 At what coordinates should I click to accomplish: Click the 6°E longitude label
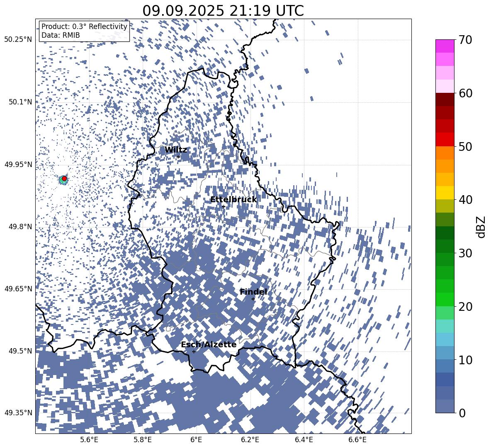(x=196, y=440)
